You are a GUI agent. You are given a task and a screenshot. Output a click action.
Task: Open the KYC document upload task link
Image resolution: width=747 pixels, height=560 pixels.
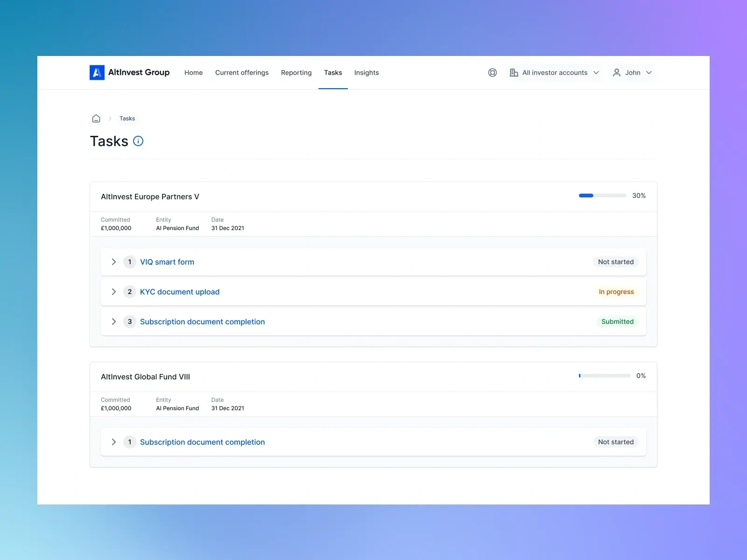[x=179, y=292]
